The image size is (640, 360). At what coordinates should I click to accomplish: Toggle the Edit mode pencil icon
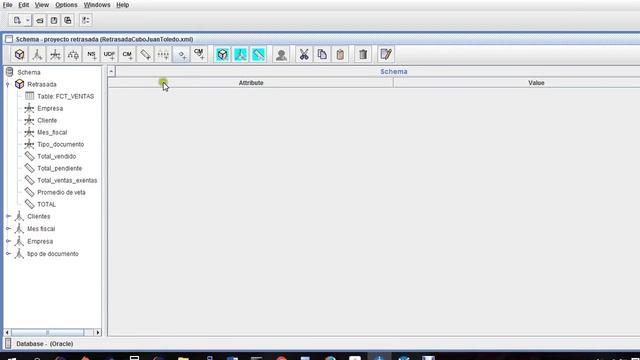pos(385,54)
